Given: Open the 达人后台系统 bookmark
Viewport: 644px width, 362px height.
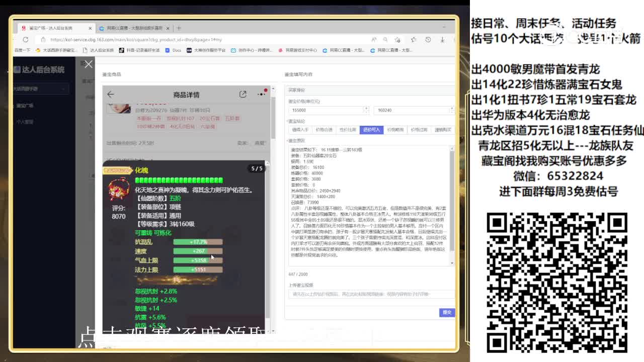Looking at the screenshot, I should (98, 50).
